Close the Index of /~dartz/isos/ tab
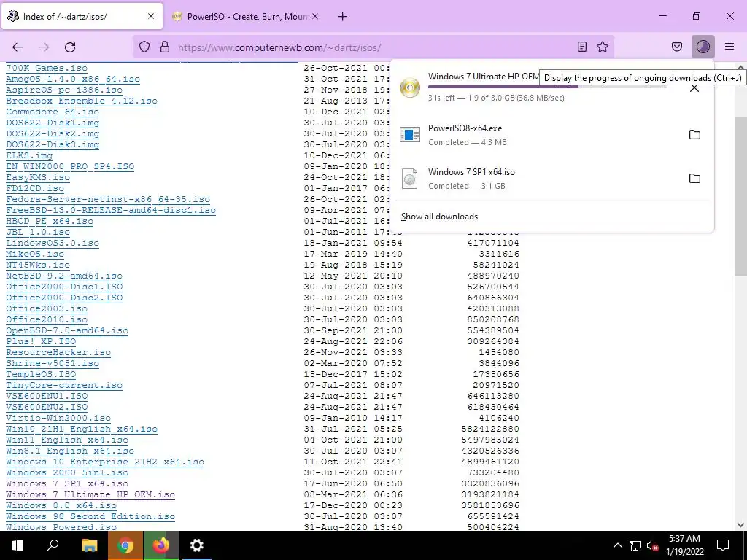 point(151,16)
